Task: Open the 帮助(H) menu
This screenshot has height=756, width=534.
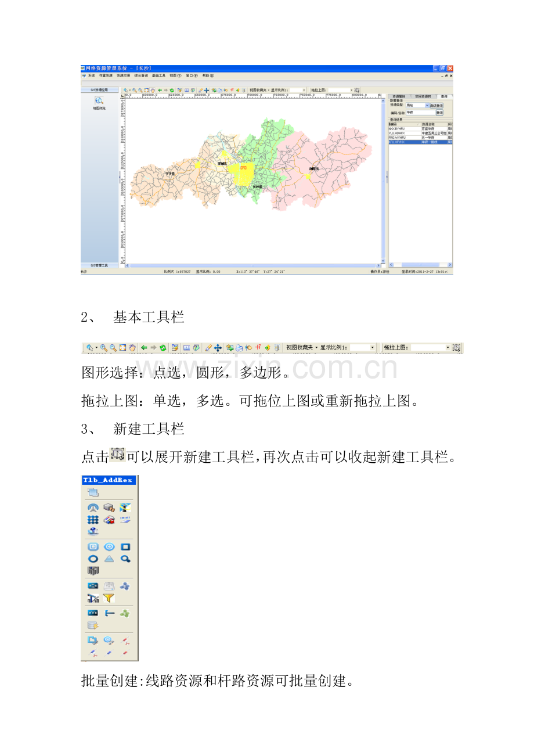Action: coord(208,75)
